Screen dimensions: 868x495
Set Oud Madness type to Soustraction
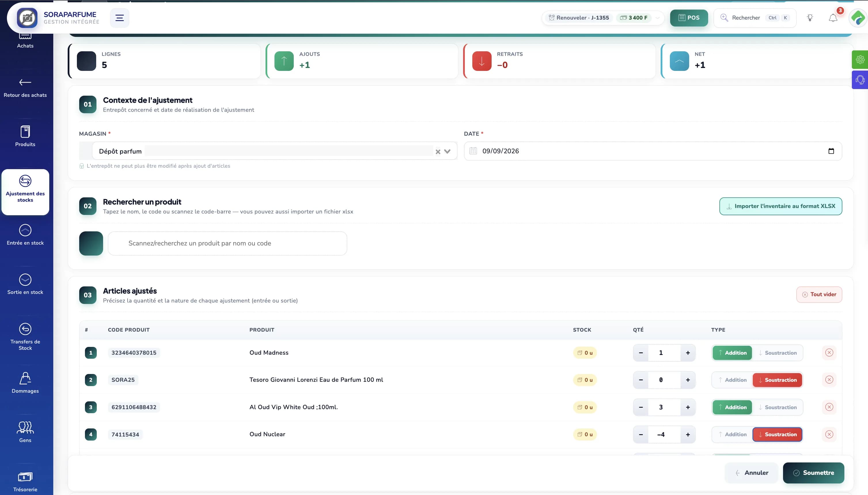pyautogui.click(x=777, y=353)
